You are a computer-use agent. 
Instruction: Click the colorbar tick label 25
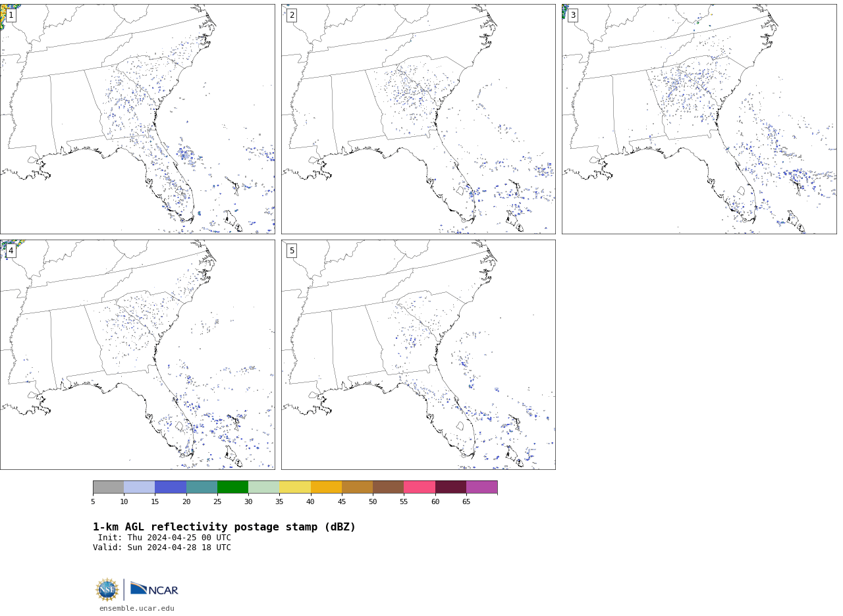point(217,502)
